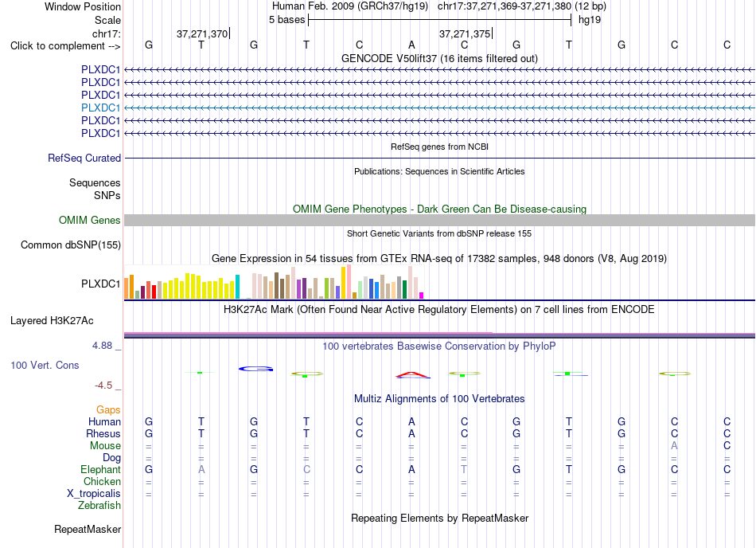Click the magenta bar in the GTEx expression chart
756x548 pixels.
pos(422,296)
